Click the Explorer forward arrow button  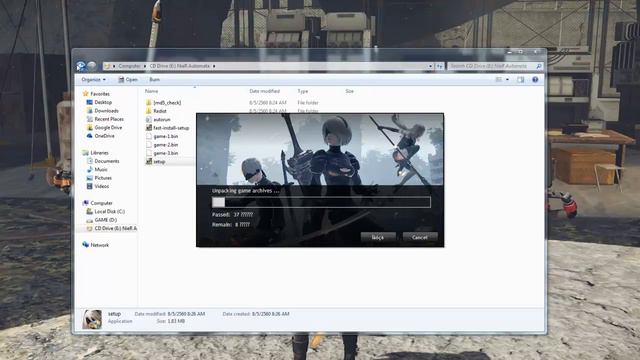92,66
